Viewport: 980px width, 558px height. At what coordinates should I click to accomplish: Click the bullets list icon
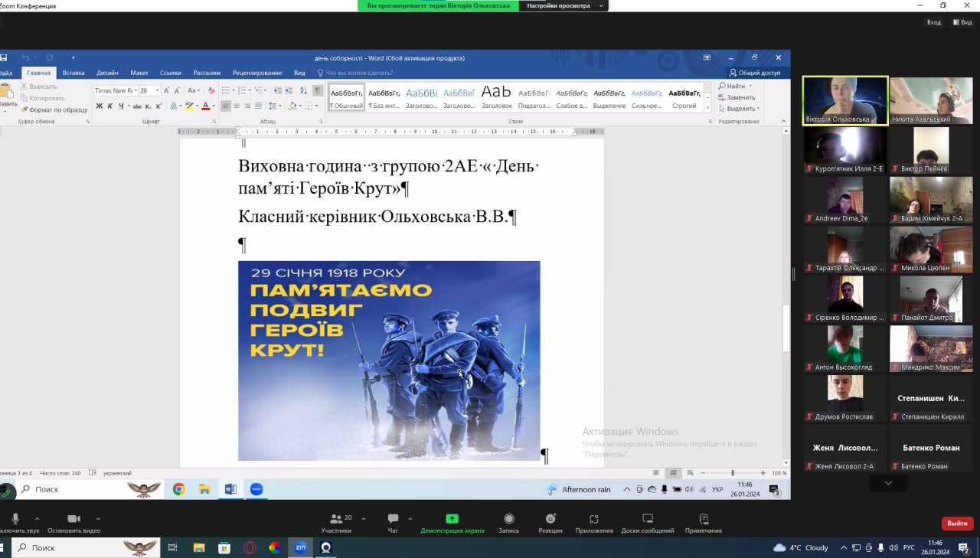click(227, 90)
